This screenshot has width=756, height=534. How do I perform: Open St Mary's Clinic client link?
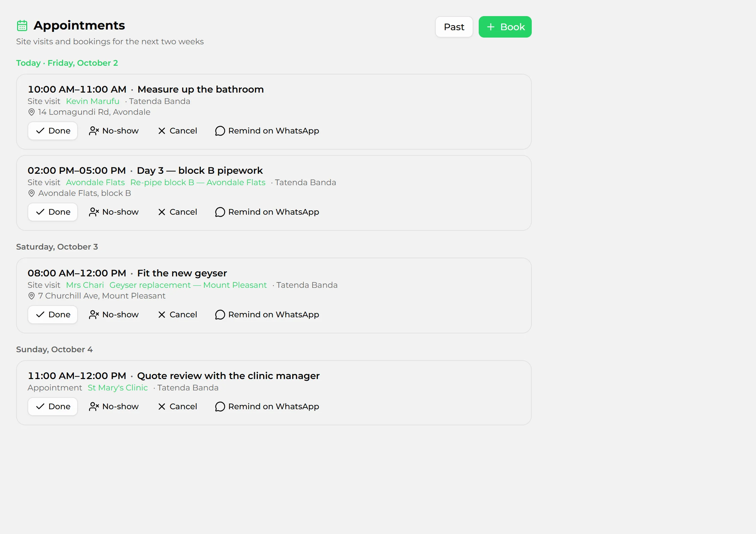[118, 388]
